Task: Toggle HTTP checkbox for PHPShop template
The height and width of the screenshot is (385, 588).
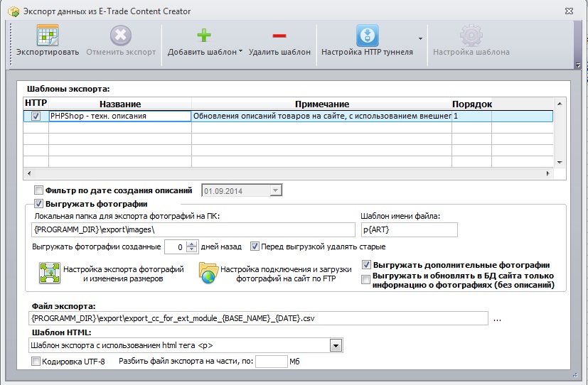Action: coord(36,116)
